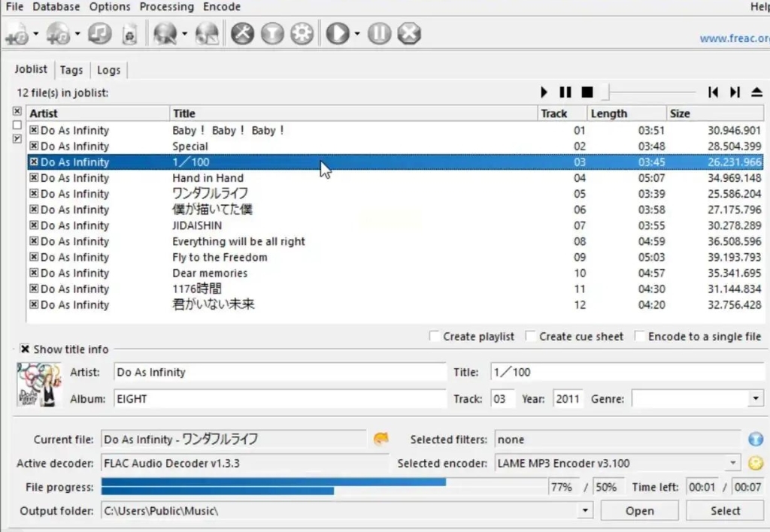Click the Open output folder button
The image size is (770, 532).
[x=639, y=511]
